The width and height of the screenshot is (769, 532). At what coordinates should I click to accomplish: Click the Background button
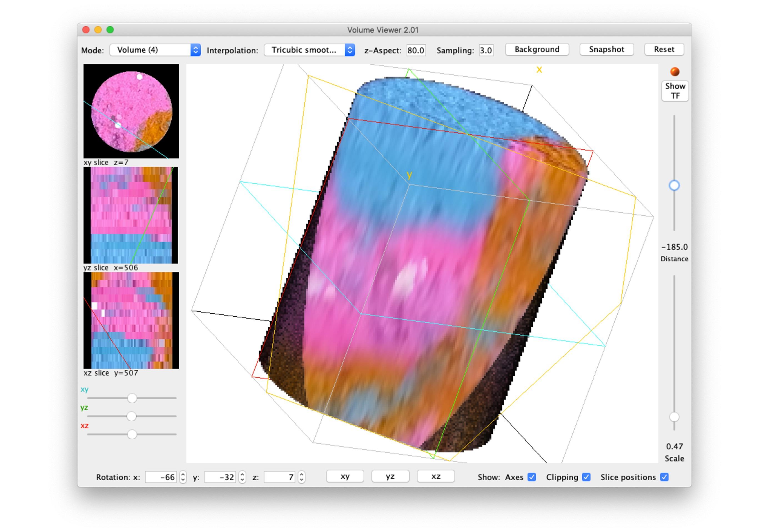pos(537,49)
